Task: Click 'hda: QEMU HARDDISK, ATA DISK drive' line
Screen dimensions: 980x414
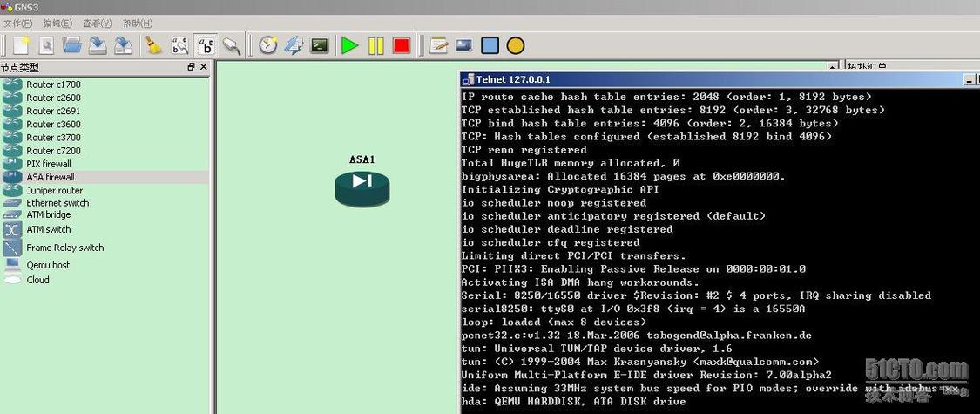Action: point(573,402)
